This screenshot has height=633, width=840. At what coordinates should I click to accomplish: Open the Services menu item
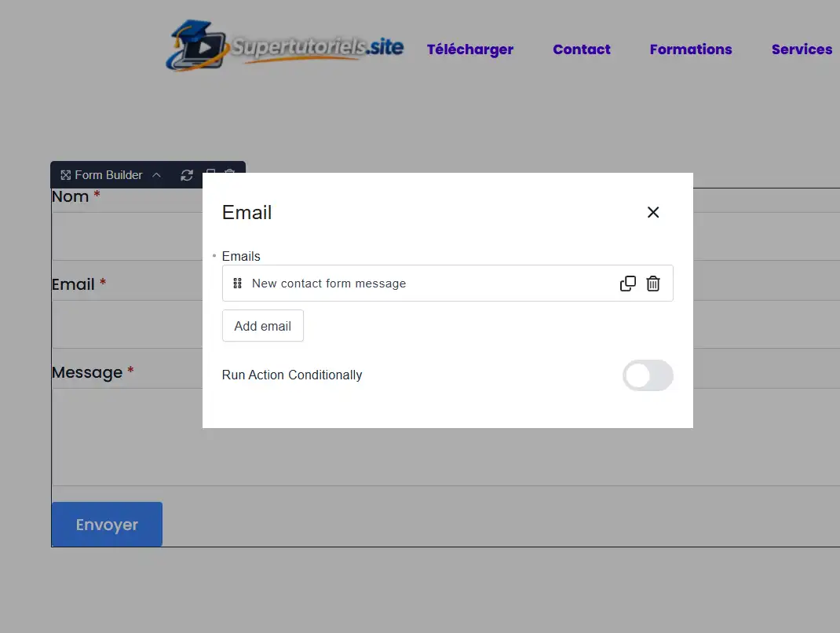point(802,49)
